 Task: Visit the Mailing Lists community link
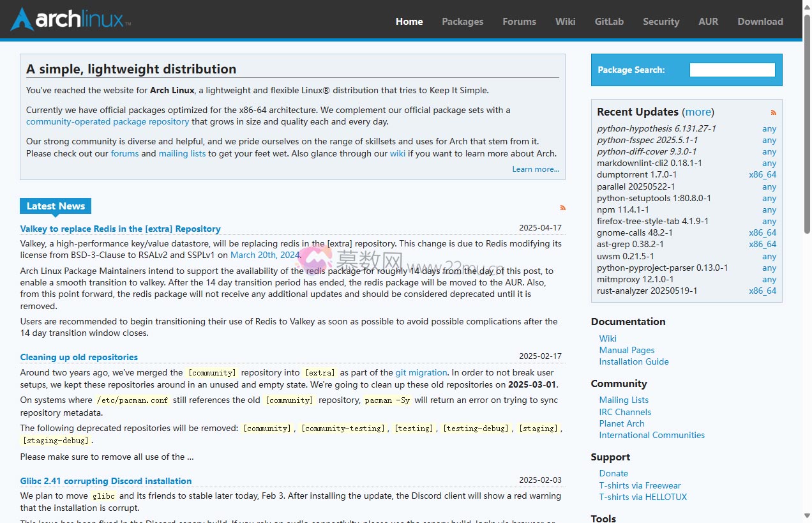tap(623, 400)
